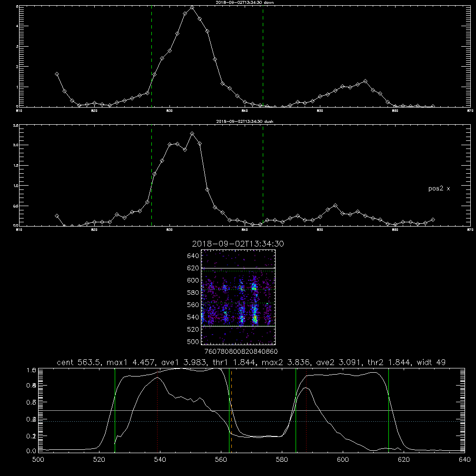This screenshot has height=476, width=476.
Task: Click the dotted blue horizontal threshold line in the bottom plot
Action: click(251, 421)
